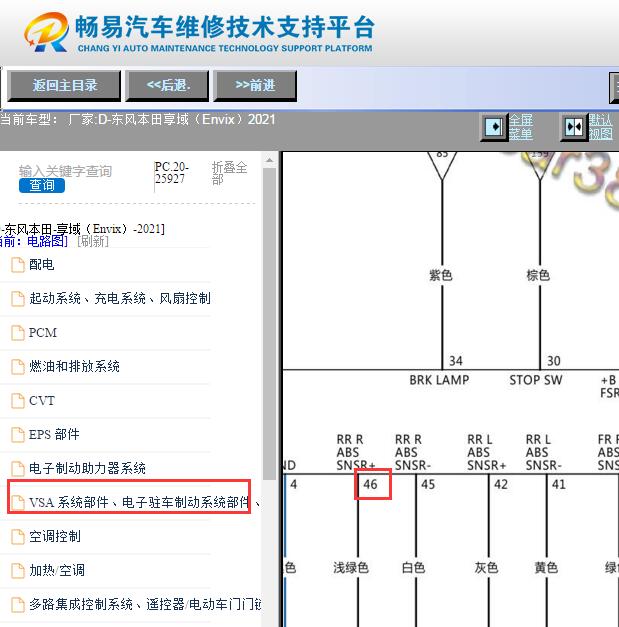Image resolution: width=619 pixels, height=627 pixels.
Task: Open the 加热/空调 tree item
Action: [57, 570]
